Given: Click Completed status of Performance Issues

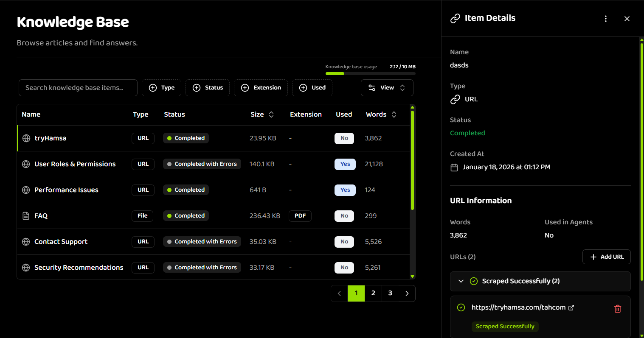Looking at the screenshot, I should point(186,190).
